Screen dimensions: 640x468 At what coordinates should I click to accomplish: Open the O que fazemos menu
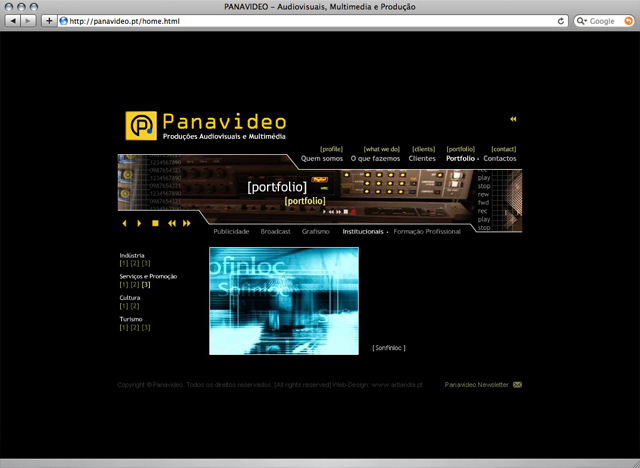click(376, 158)
